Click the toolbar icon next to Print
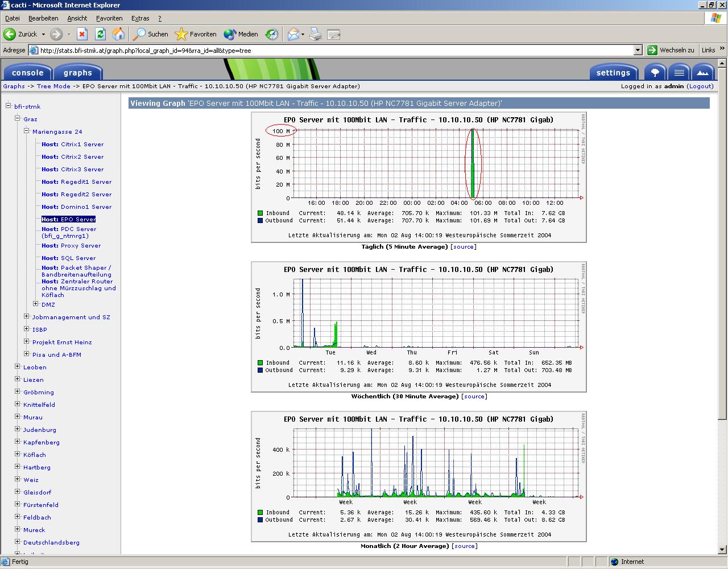The width and height of the screenshot is (728, 569). [x=334, y=34]
